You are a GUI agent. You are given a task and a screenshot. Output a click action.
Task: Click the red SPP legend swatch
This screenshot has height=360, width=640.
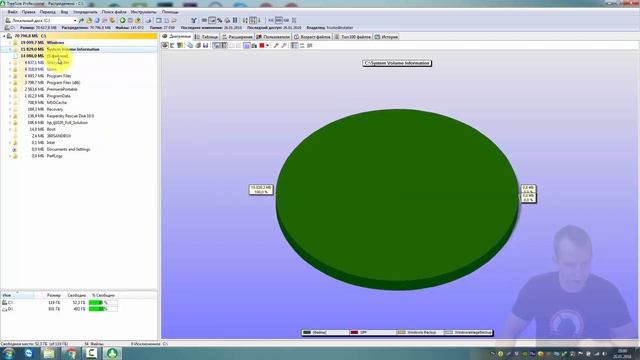pos(354,333)
